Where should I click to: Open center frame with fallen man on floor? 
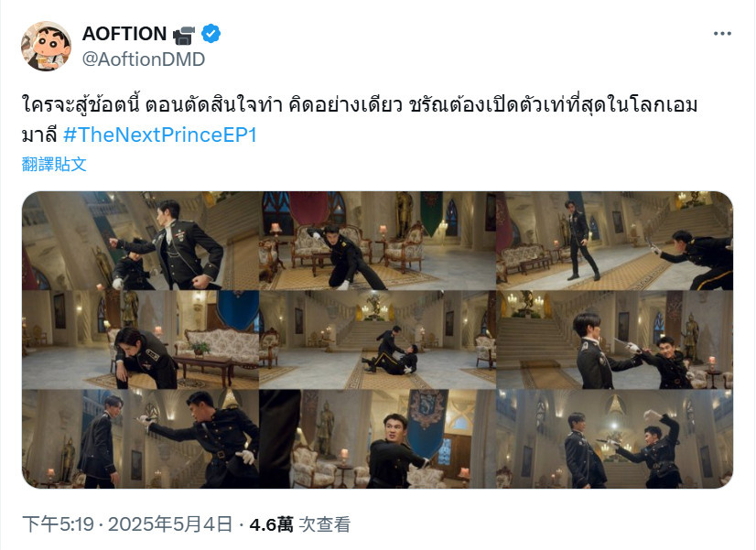coord(377,340)
